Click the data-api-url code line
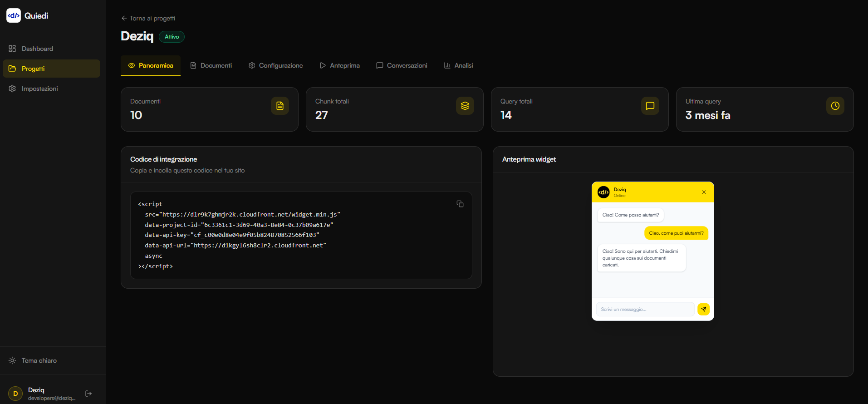The image size is (868, 404). 235,245
